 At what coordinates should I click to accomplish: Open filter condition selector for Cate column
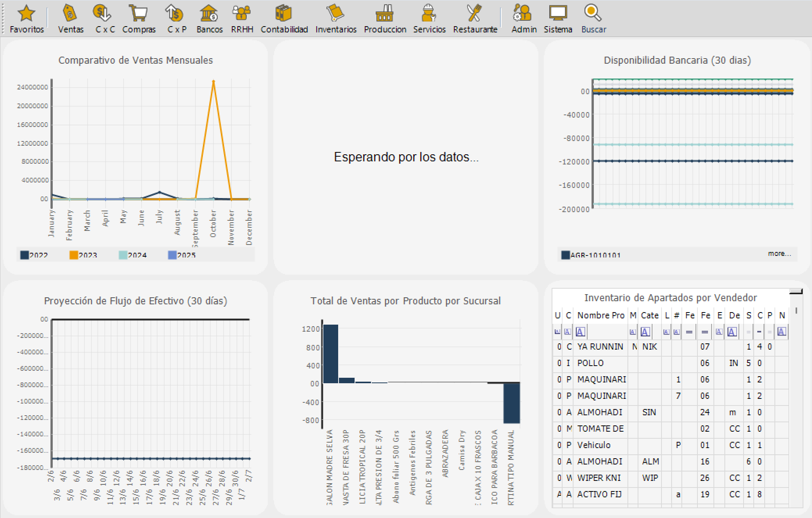tap(645, 331)
